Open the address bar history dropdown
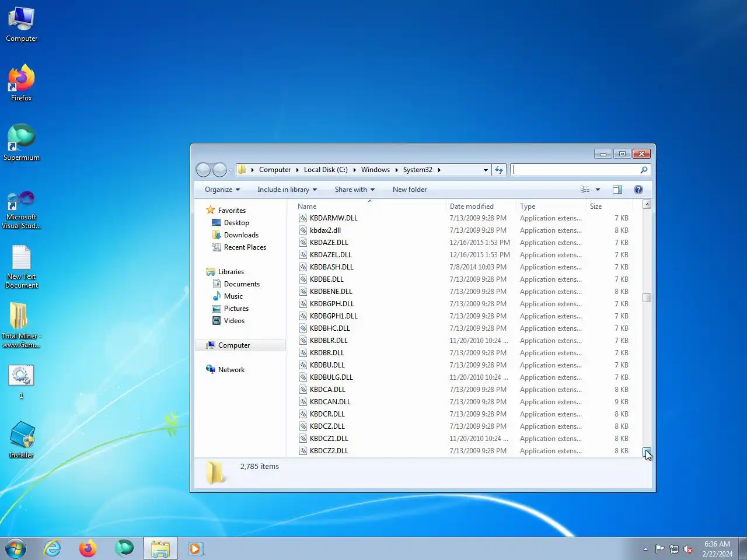The width and height of the screenshot is (747, 560). point(486,170)
